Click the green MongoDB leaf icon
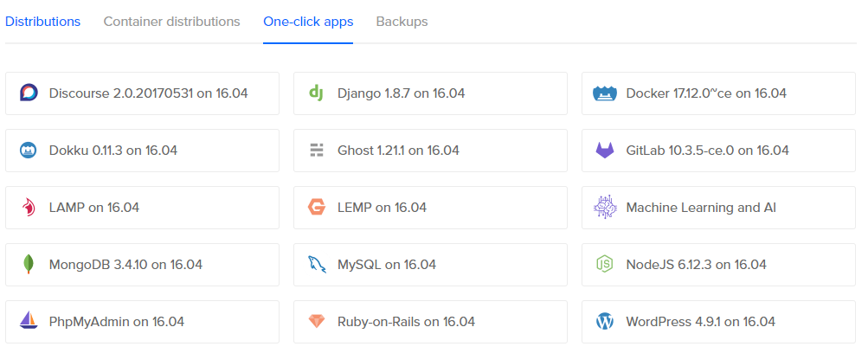 click(28, 265)
